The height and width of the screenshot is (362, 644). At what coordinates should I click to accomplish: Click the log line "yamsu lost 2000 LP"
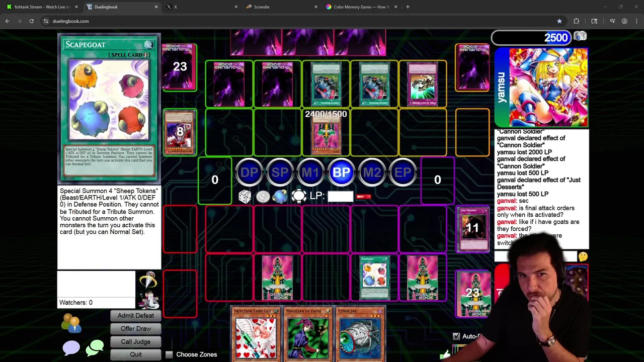click(525, 152)
